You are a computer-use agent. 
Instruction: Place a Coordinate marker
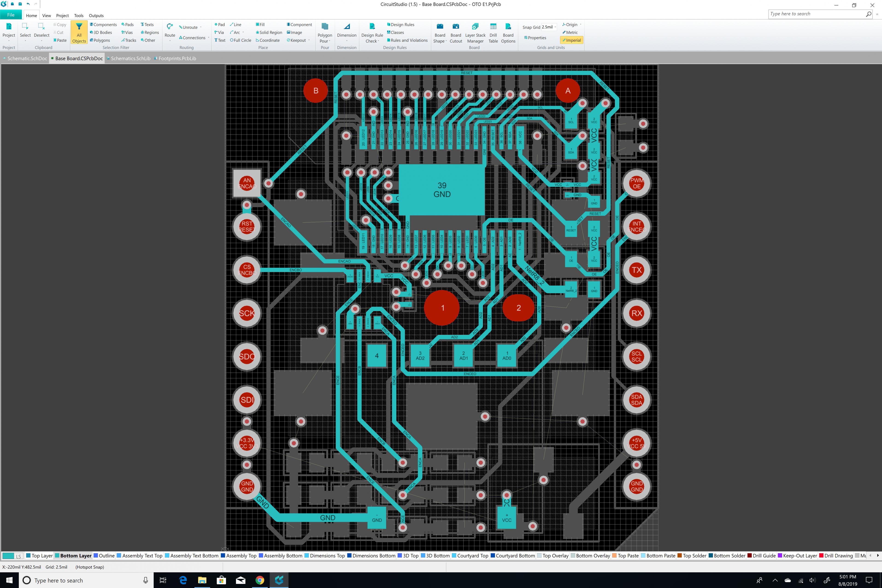[268, 40]
